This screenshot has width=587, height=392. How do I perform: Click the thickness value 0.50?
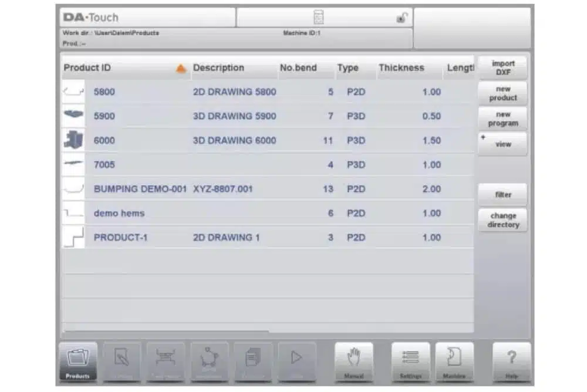(431, 116)
